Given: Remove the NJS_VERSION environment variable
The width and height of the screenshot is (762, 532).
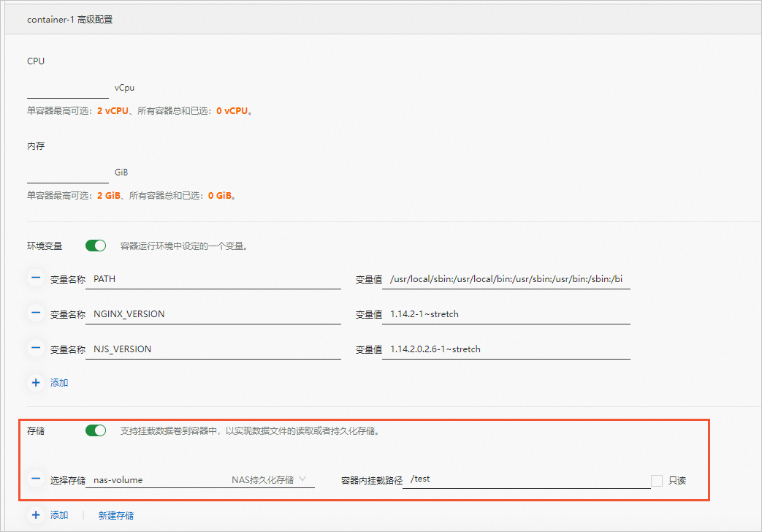Looking at the screenshot, I should (x=36, y=348).
